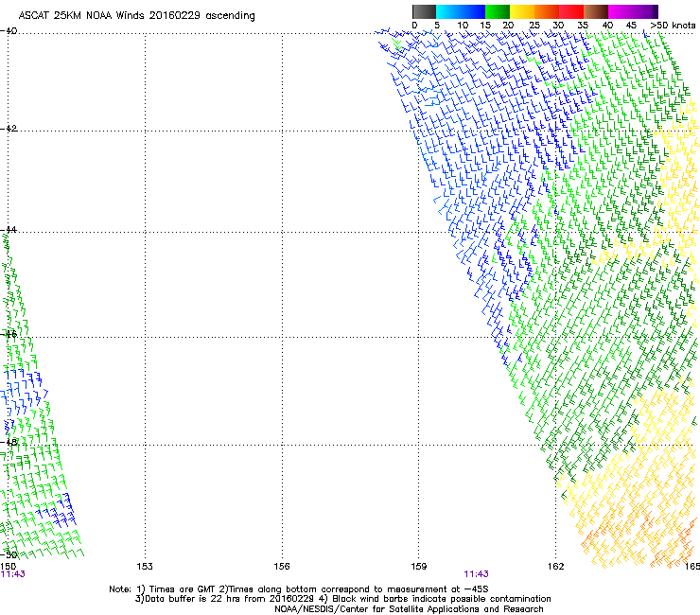Click the 159 longitude axis label
Screen dimensions: 700x615
point(419,567)
